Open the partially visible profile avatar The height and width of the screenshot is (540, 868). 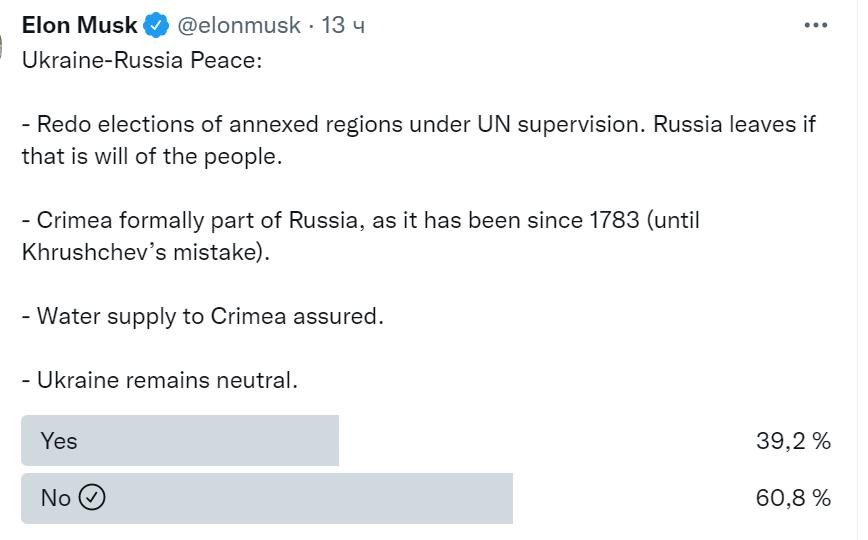click(5, 30)
